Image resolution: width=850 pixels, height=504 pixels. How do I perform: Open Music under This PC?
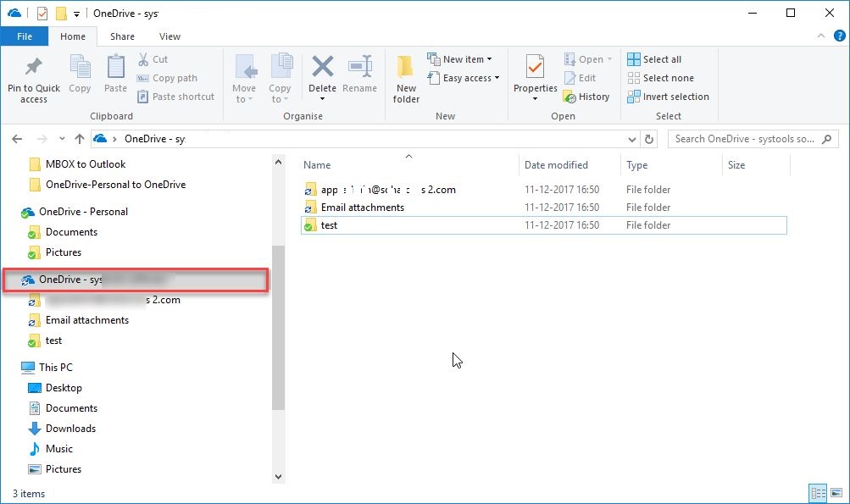click(x=58, y=449)
